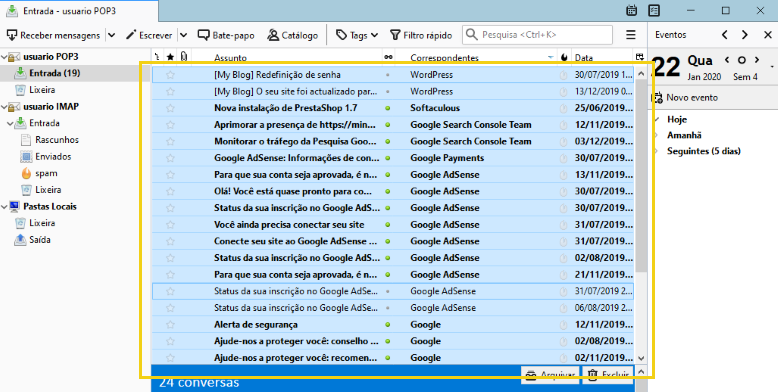Sort by attachment column header

(184, 58)
